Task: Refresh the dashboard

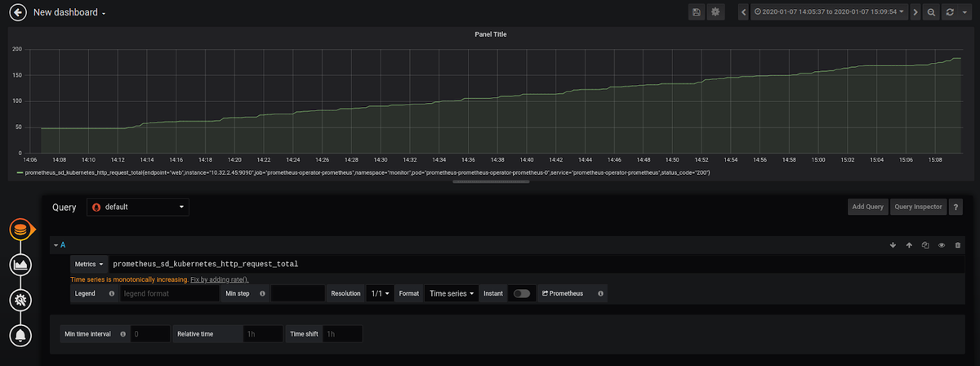Action: pyautogui.click(x=950, y=12)
